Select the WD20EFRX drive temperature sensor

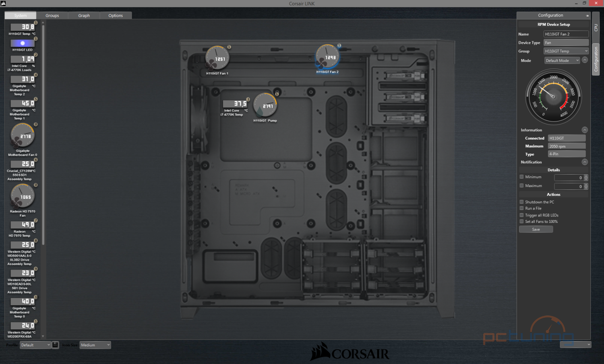click(x=22, y=325)
